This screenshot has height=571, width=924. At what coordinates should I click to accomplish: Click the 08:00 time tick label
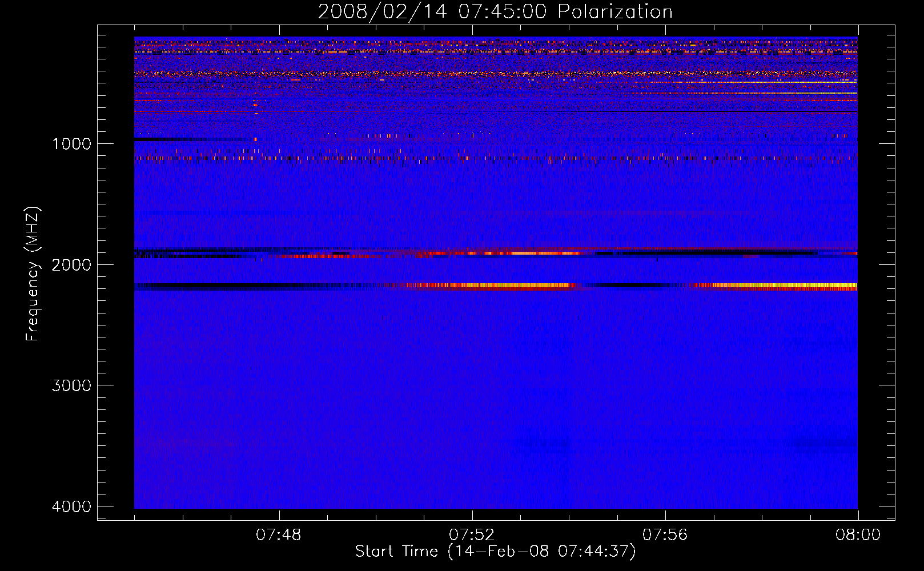click(x=858, y=535)
